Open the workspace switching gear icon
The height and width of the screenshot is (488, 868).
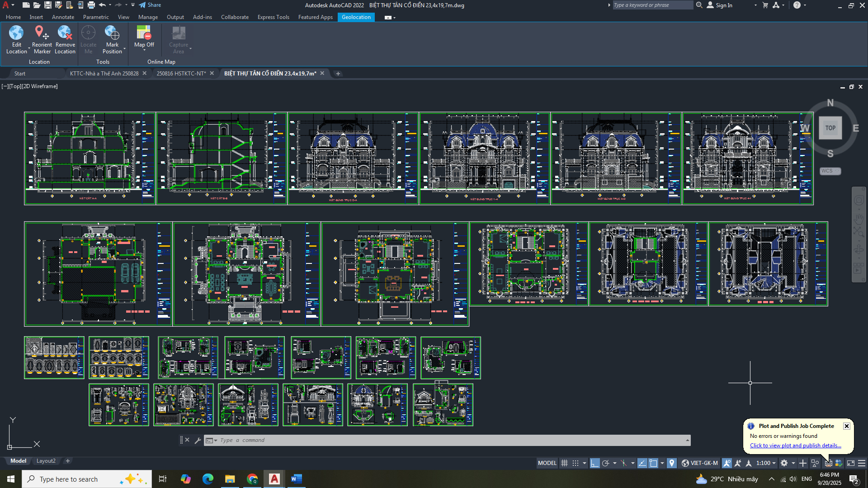click(x=784, y=463)
